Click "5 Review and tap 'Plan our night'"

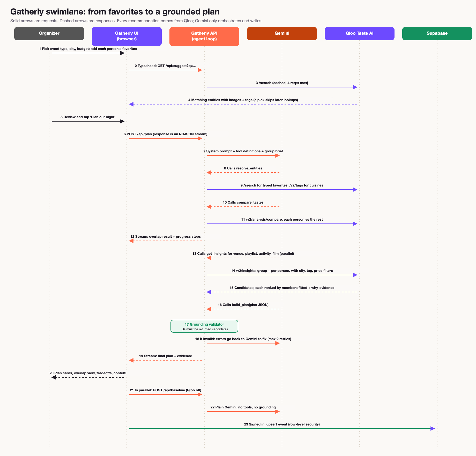pos(88,117)
